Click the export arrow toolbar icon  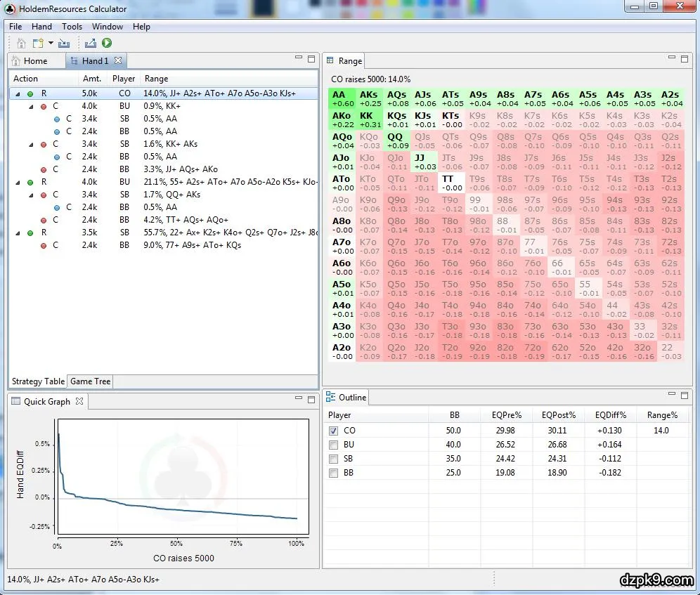click(x=91, y=44)
